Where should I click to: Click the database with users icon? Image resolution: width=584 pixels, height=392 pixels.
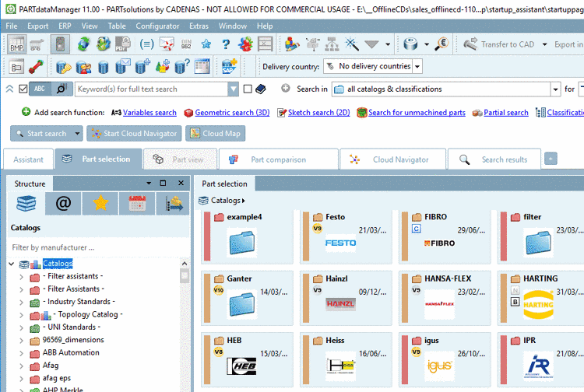[83, 67]
